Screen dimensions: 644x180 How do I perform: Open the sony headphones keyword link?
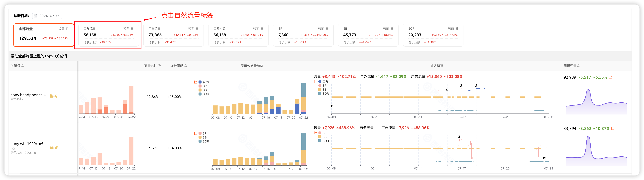26,95
